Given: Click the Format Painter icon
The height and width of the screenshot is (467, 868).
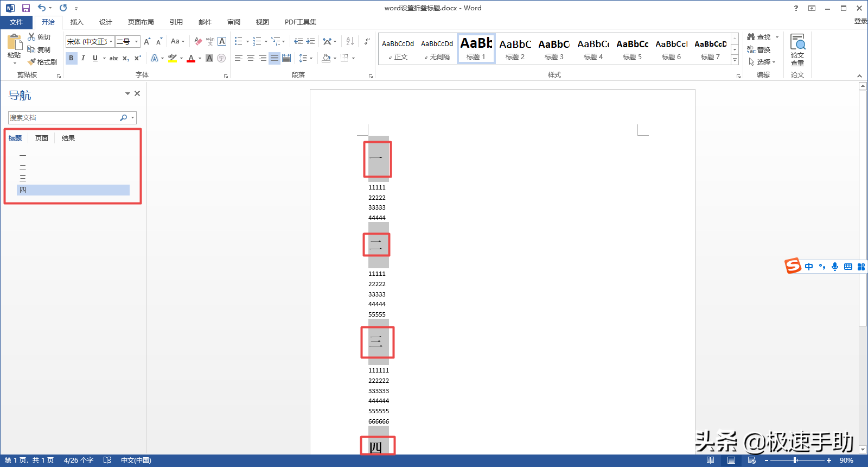Looking at the screenshot, I should click(x=42, y=62).
